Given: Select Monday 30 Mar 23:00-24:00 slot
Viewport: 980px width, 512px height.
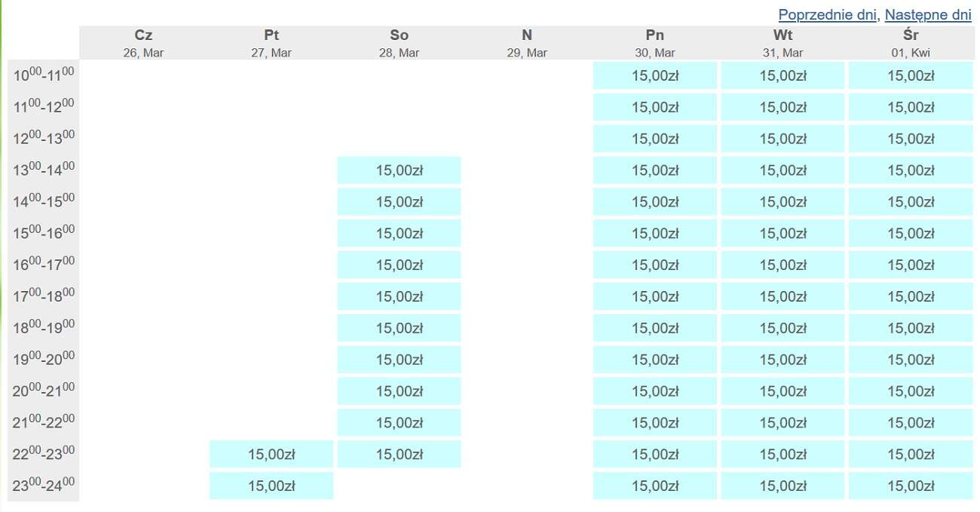Looking at the screenshot, I should [x=655, y=486].
